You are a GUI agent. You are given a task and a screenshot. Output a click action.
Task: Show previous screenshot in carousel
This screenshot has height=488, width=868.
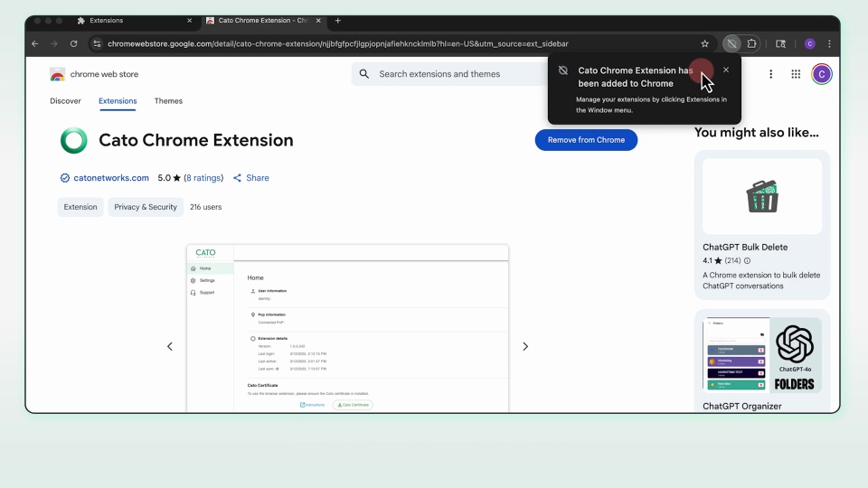(170, 346)
